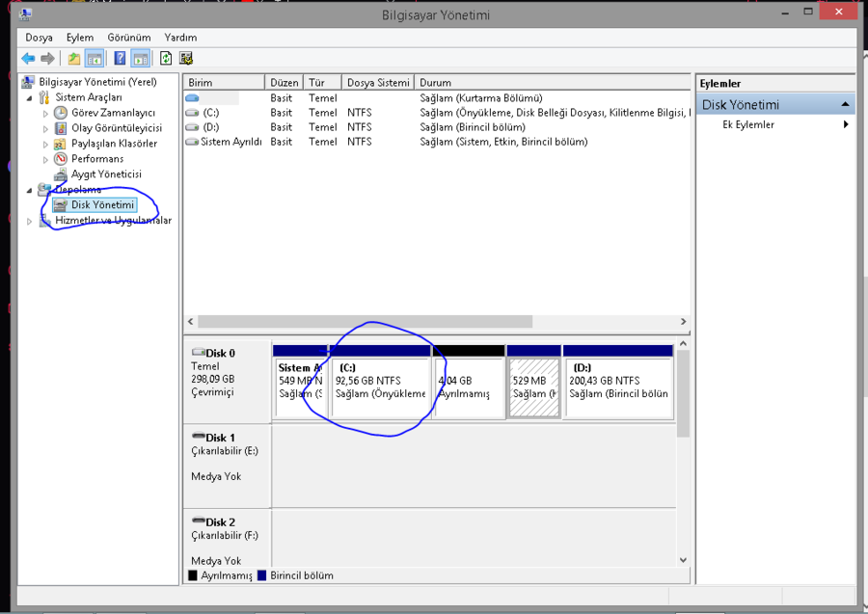
Task: Select Performans in the tree
Action: pyautogui.click(x=96, y=159)
